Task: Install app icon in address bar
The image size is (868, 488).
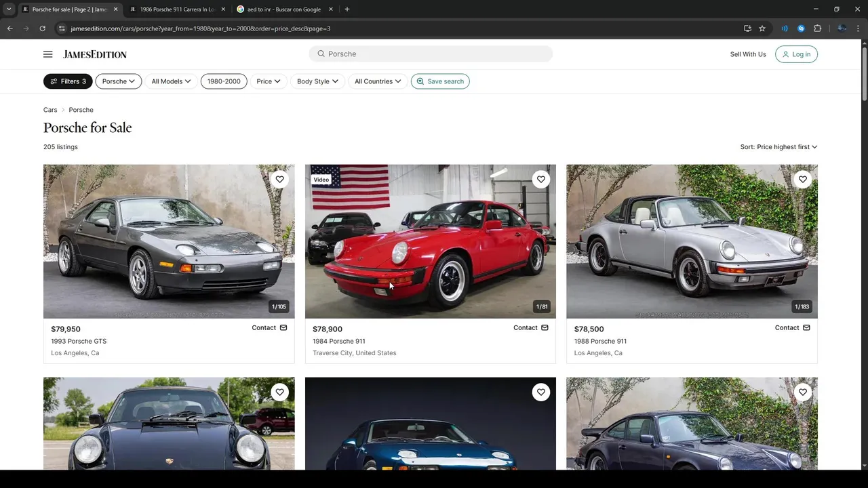Action: pyautogui.click(x=747, y=28)
